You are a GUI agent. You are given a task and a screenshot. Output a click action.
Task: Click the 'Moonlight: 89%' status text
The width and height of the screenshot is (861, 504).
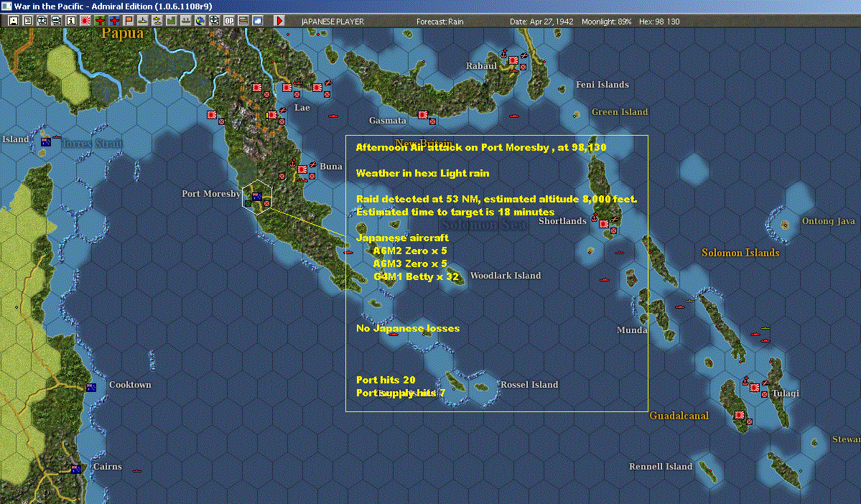606,22
